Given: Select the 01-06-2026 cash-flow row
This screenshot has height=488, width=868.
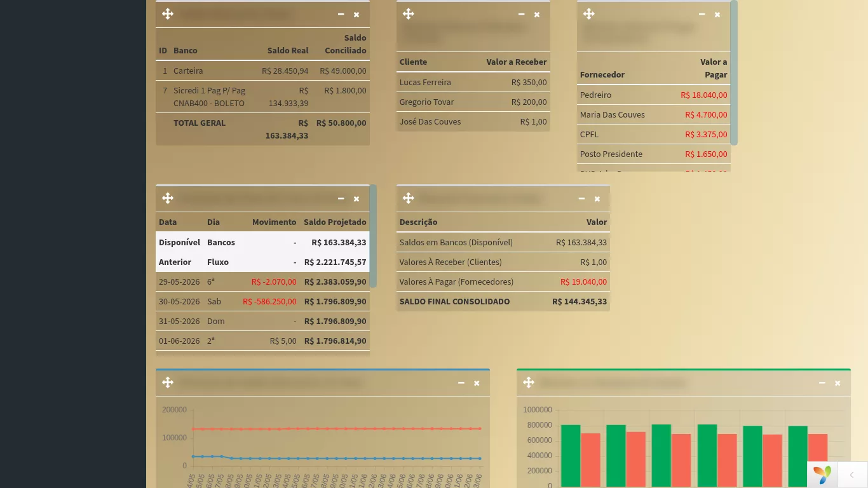Looking at the screenshot, I should pyautogui.click(x=262, y=341).
